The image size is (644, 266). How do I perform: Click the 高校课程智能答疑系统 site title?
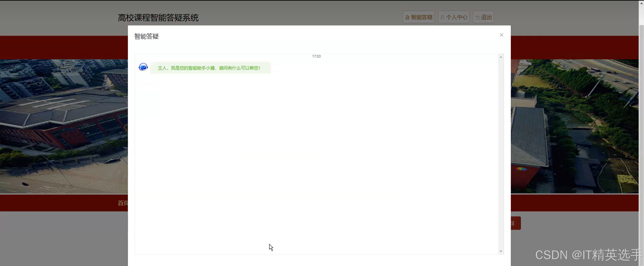(158, 18)
